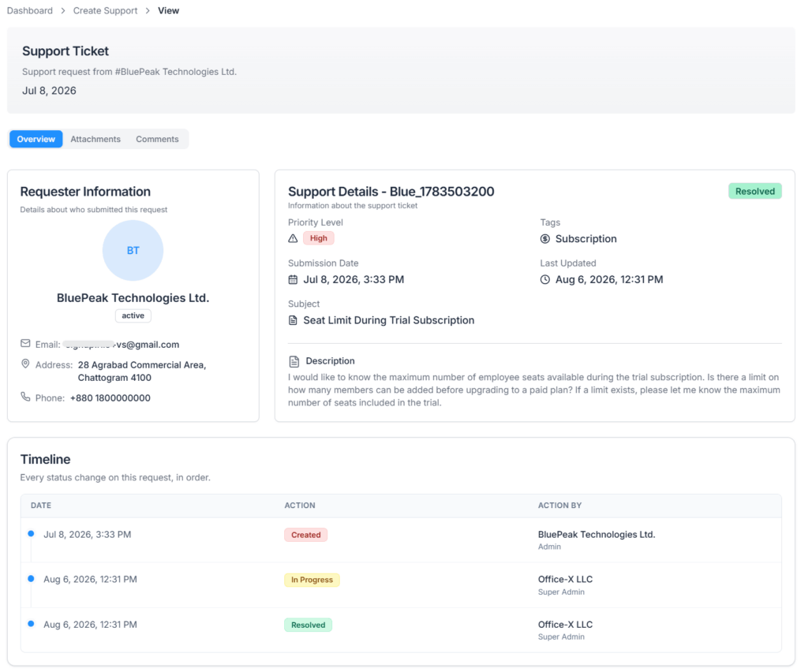808x672 pixels.
Task: Click the document icon next to Subject
Action: pos(293,320)
